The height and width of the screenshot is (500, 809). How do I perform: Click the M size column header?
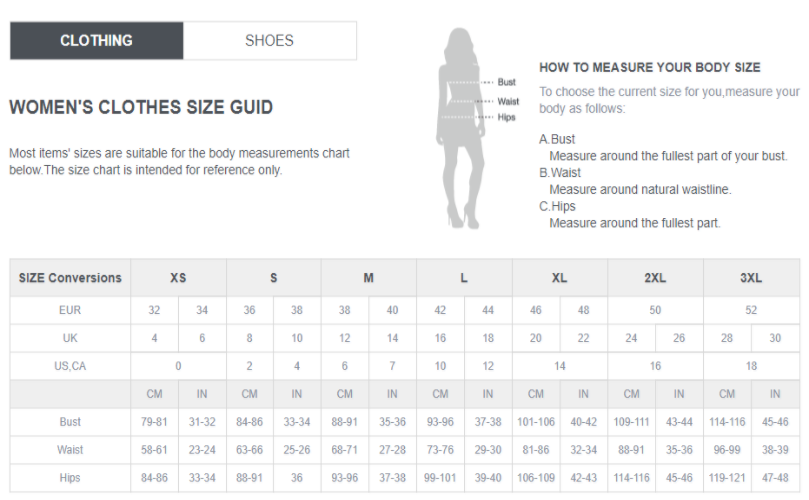tap(368, 278)
